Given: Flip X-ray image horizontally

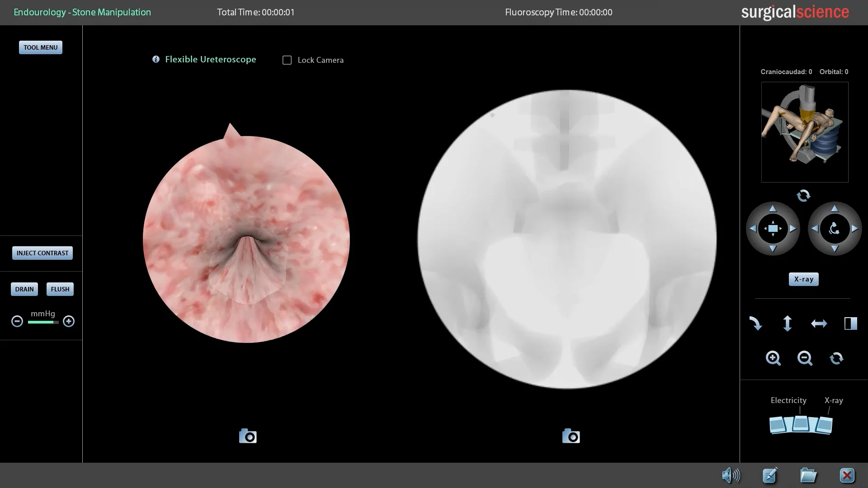Looking at the screenshot, I should pyautogui.click(x=819, y=324).
